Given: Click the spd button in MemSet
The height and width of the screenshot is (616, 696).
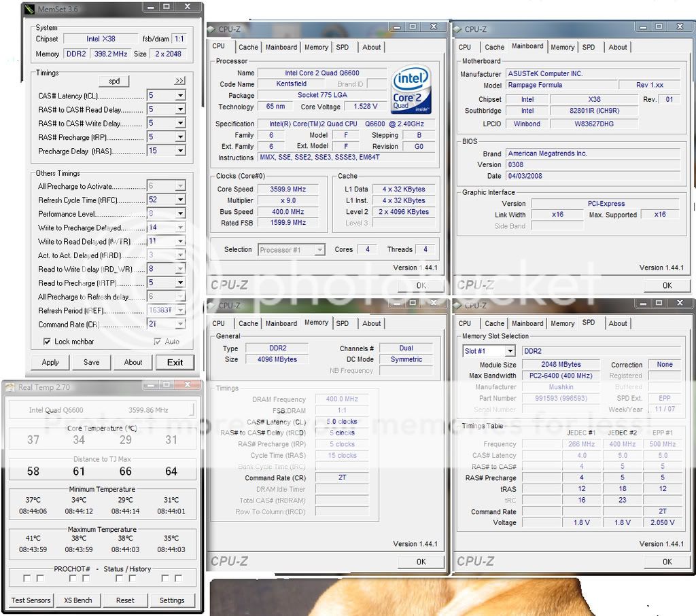Looking at the screenshot, I should [x=114, y=81].
